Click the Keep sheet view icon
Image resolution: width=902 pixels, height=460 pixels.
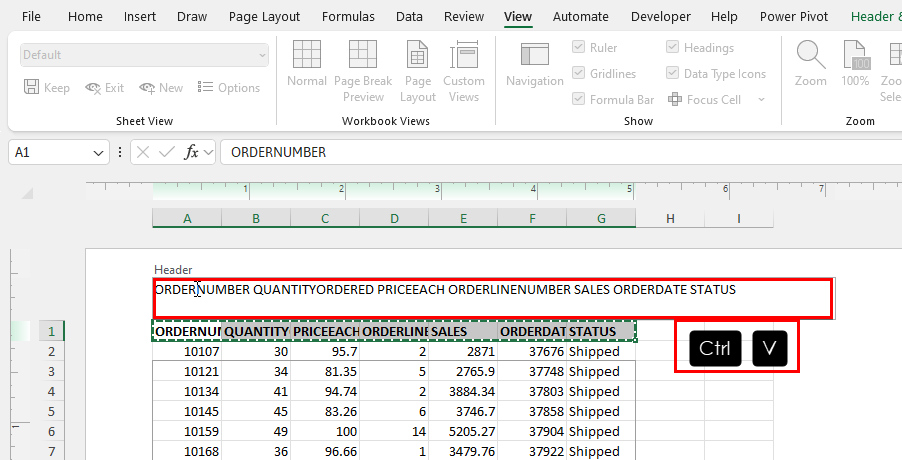click(31, 87)
